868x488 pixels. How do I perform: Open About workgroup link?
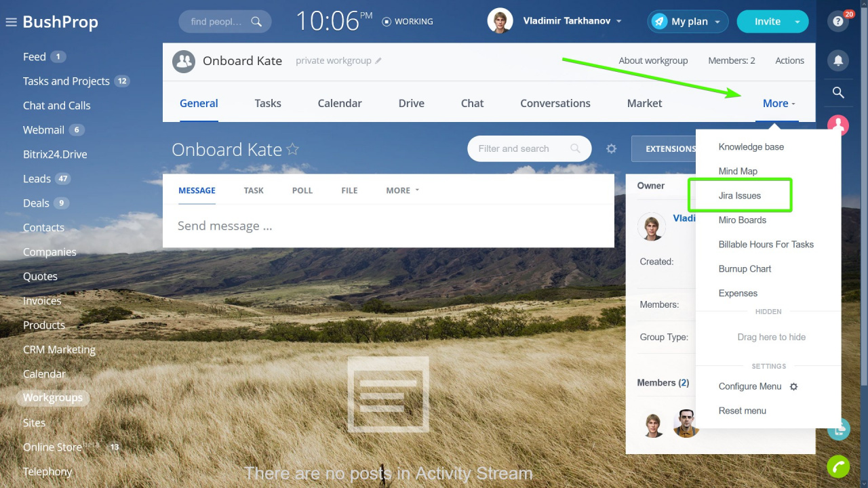point(653,61)
